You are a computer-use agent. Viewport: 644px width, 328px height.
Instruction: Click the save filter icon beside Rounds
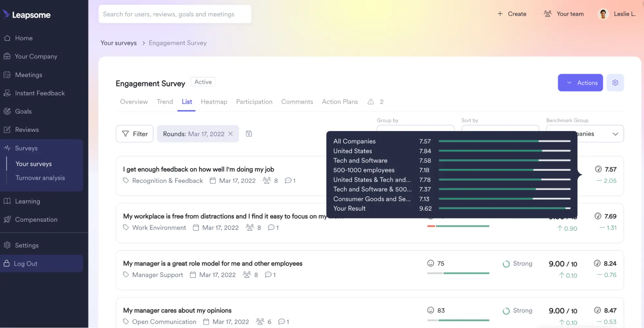tap(248, 133)
